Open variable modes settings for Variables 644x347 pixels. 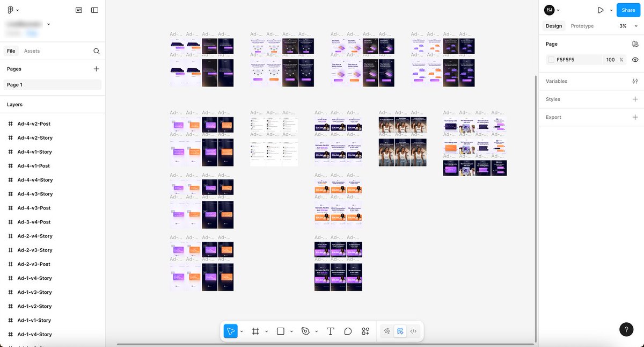tap(635, 81)
